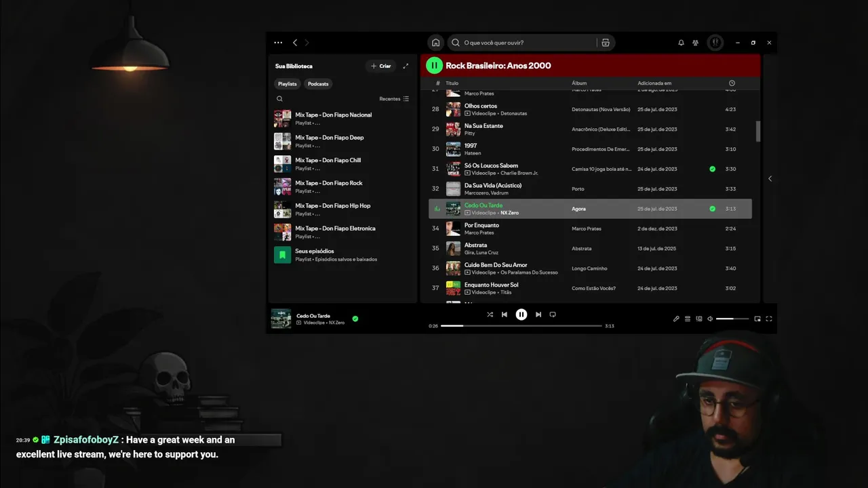Viewport: 868px width, 488px height.
Task: Open the Home page icon
Action: [x=435, y=43]
